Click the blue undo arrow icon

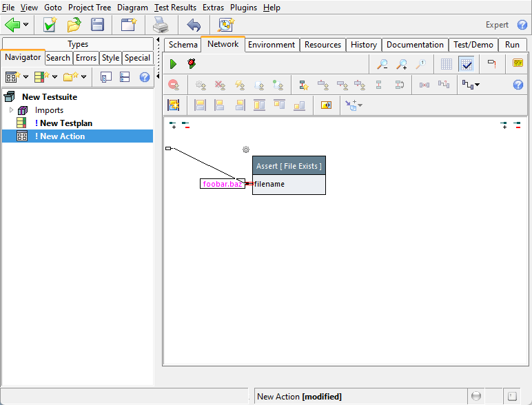(194, 25)
